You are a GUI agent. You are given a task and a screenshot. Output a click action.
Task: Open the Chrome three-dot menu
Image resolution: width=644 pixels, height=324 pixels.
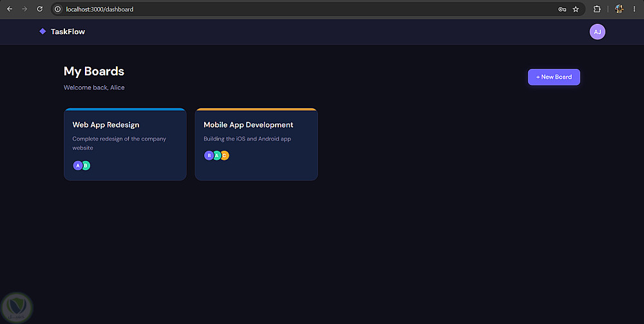[634, 9]
